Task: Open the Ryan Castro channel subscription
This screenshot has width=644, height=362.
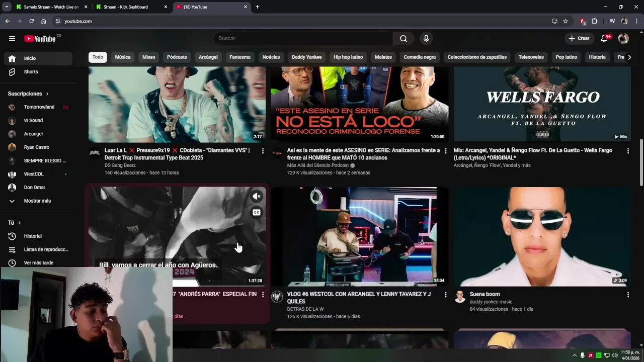Action: (38, 147)
